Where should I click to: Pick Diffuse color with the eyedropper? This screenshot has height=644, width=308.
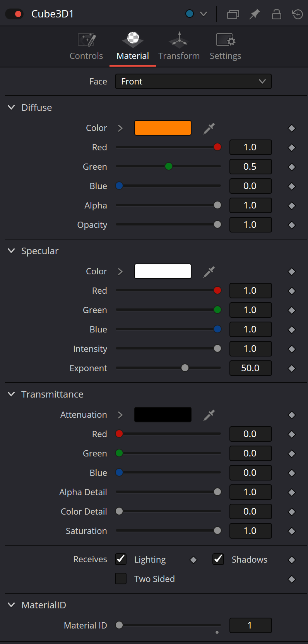pyautogui.click(x=209, y=128)
